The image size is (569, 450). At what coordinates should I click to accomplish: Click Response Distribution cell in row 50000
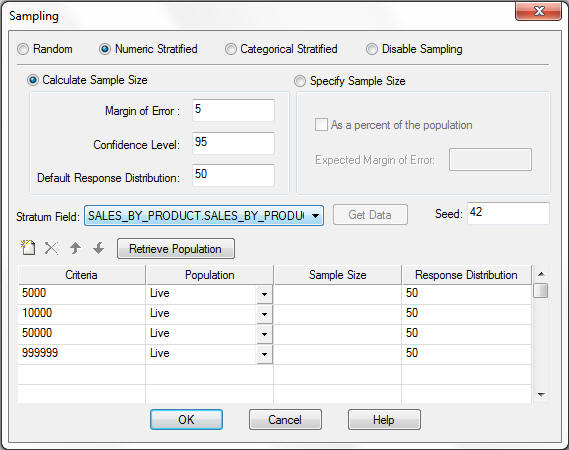466,334
